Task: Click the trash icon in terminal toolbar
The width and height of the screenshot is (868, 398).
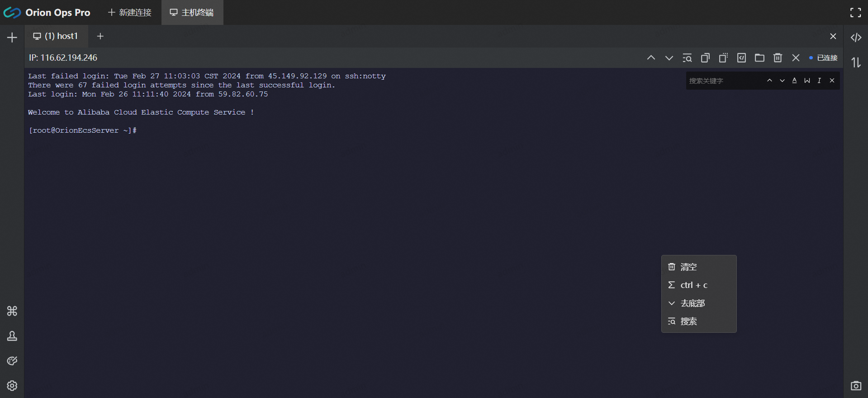Action: pos(778,58)
